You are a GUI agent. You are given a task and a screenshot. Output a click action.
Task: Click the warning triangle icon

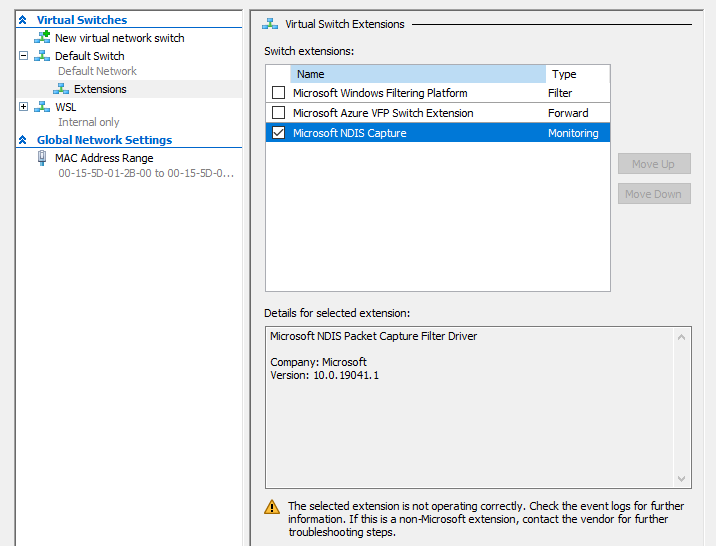tap(272, 507)
